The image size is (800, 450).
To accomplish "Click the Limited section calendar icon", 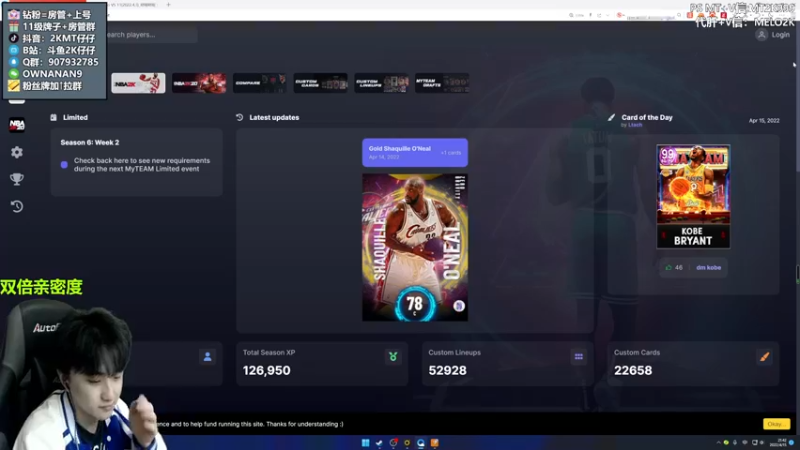I will click(54, 117).
